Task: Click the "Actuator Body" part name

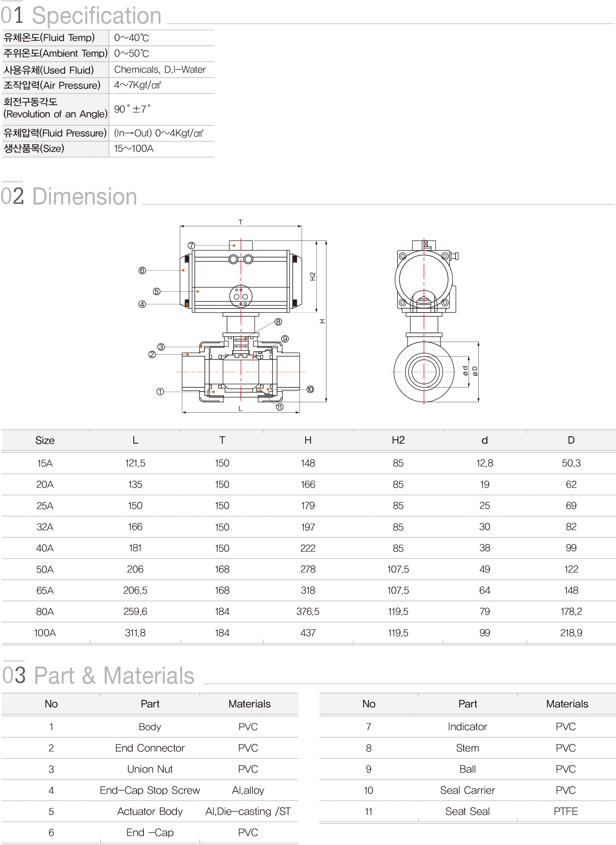Action: 150,811
